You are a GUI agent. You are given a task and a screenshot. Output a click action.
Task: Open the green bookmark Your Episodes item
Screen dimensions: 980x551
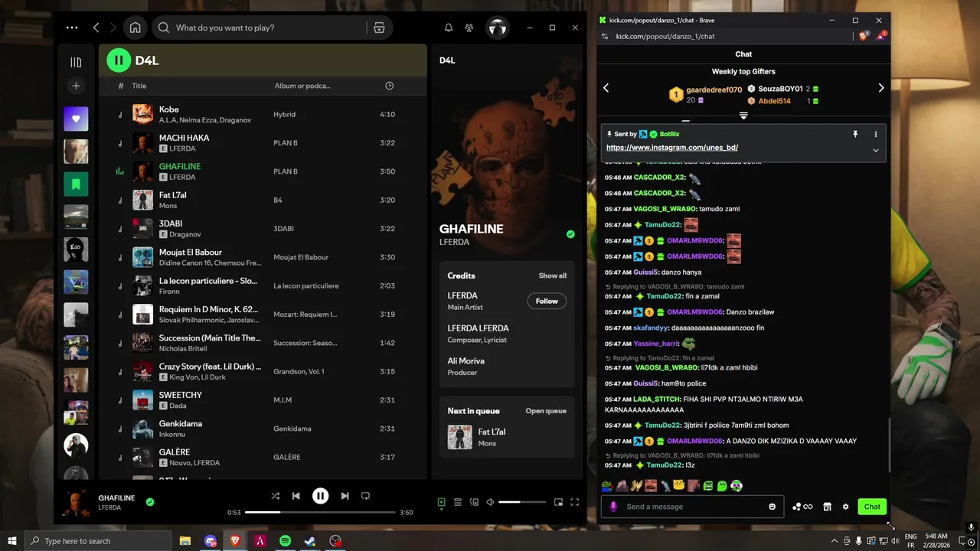coord(76,184)
